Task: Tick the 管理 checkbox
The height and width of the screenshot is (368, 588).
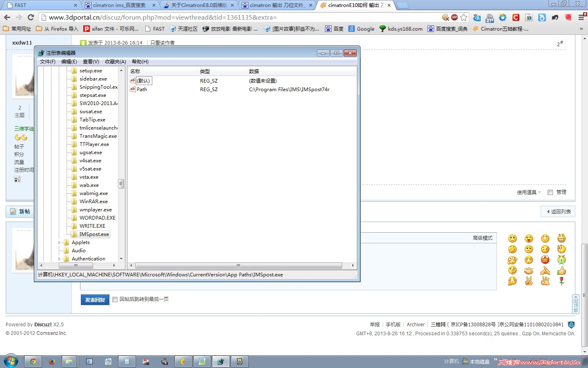Action: point(550,192)
